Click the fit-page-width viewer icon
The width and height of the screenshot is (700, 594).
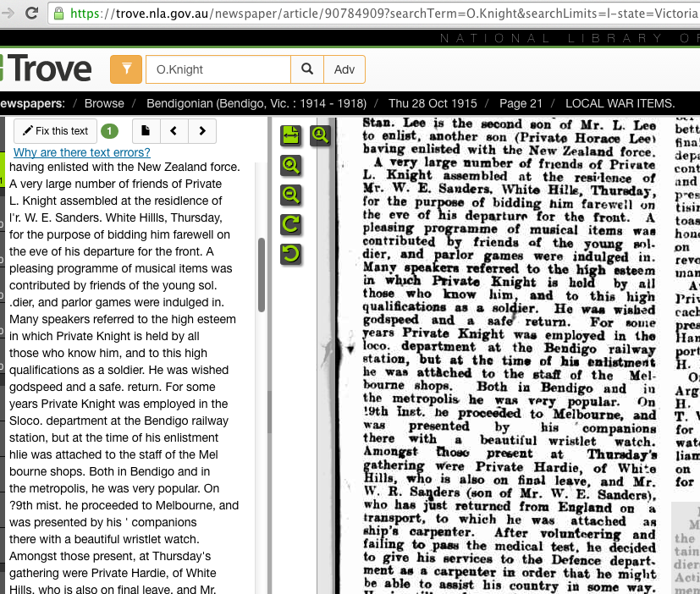290,135
